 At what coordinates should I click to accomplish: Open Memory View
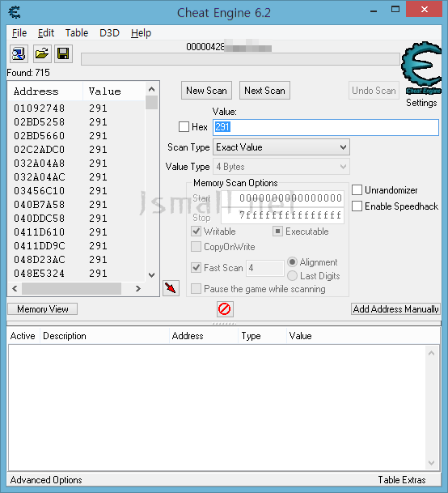point(42,309)
